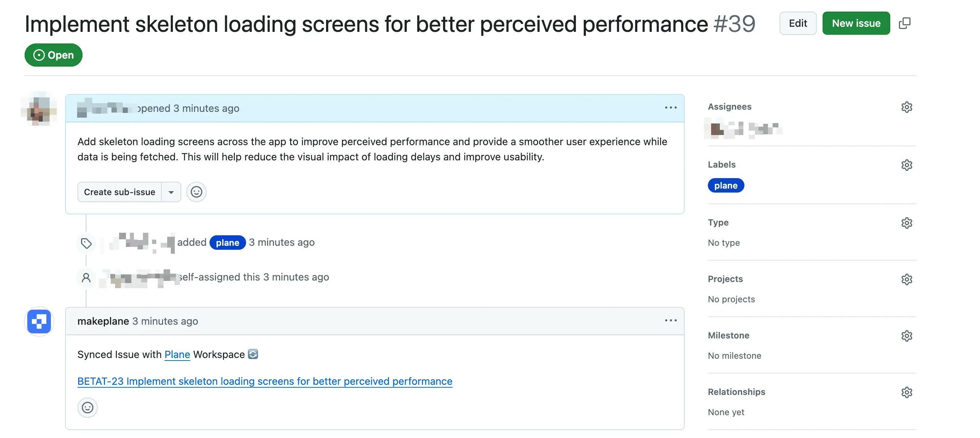The height and width of the screenshot is (438, 980).
Task: Add a reaction to makeplane's comment
Action: point(88,407)
